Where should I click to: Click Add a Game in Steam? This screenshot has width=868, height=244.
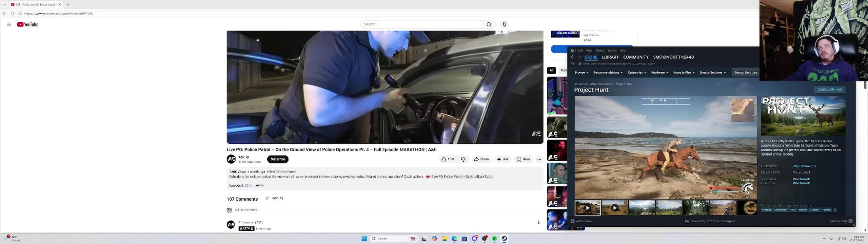pos(581,221)
